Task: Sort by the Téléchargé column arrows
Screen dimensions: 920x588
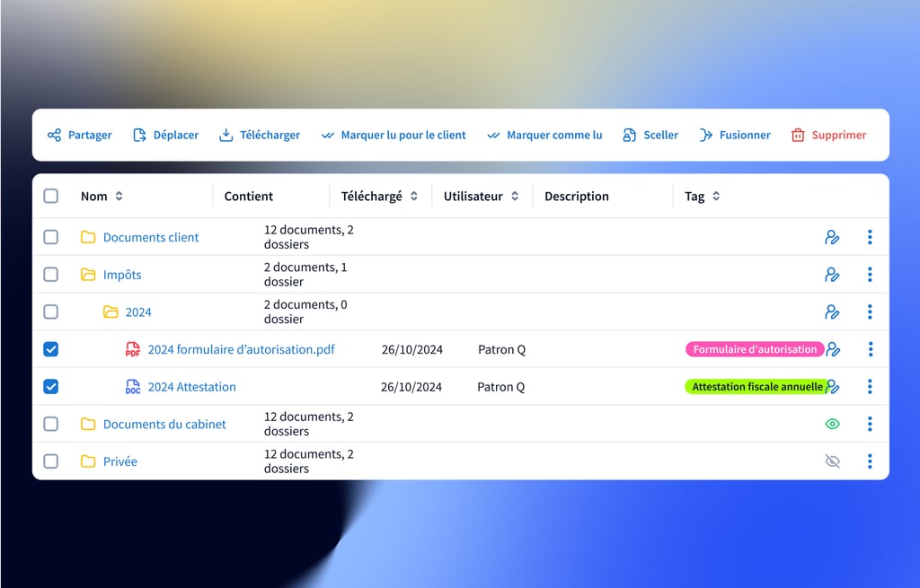Action: click(414, 197)
